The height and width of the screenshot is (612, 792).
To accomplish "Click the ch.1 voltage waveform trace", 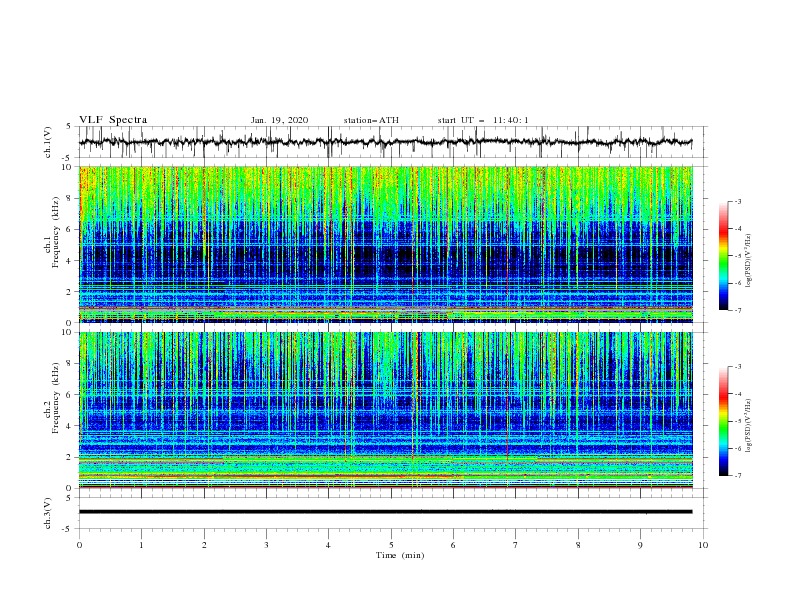I will (x=385, y=142).
